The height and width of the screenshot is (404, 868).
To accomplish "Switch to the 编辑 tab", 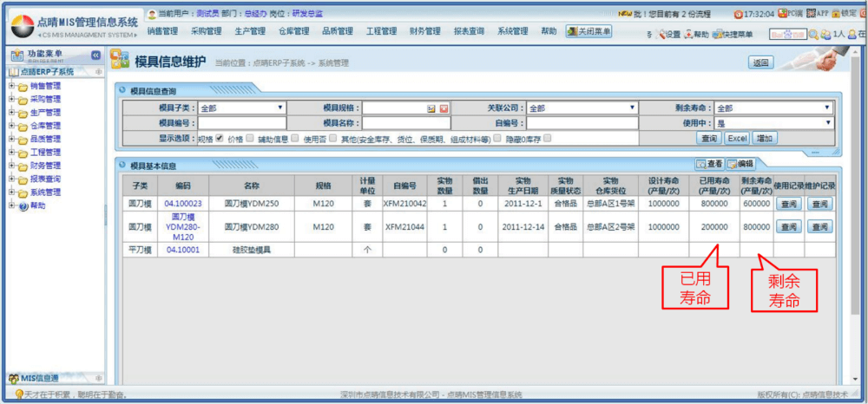I will click(x=740, y=164).
